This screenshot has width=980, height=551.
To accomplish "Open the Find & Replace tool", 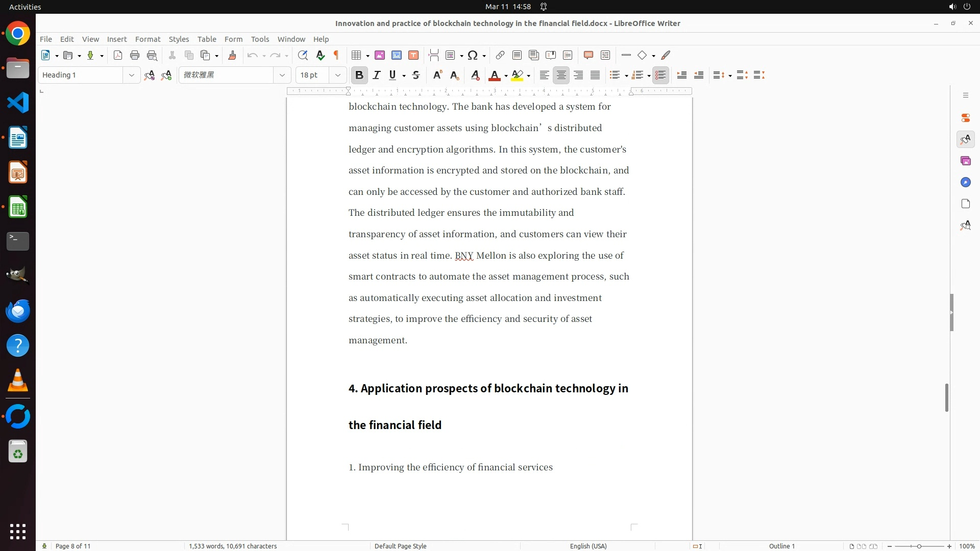I will click(303, 55).
